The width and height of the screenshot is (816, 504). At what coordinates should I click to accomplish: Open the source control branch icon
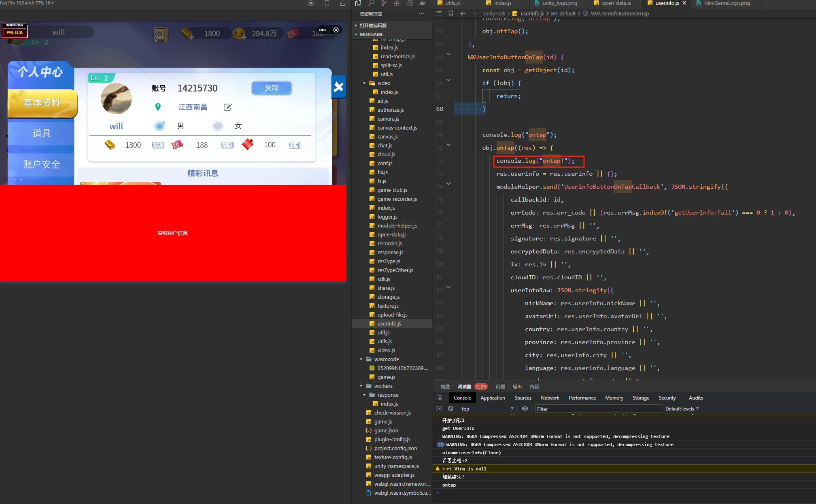click(x=384, y=3)
